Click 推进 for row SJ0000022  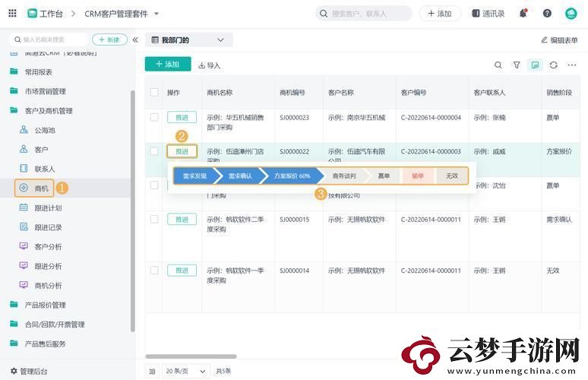[x=182, y=151]
